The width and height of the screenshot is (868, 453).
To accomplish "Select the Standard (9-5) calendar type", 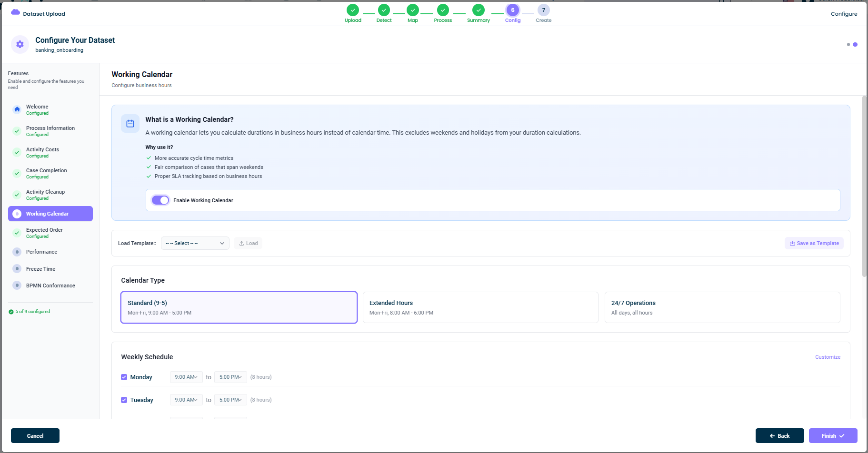I will pyautogui.click(x=239, y=307).
